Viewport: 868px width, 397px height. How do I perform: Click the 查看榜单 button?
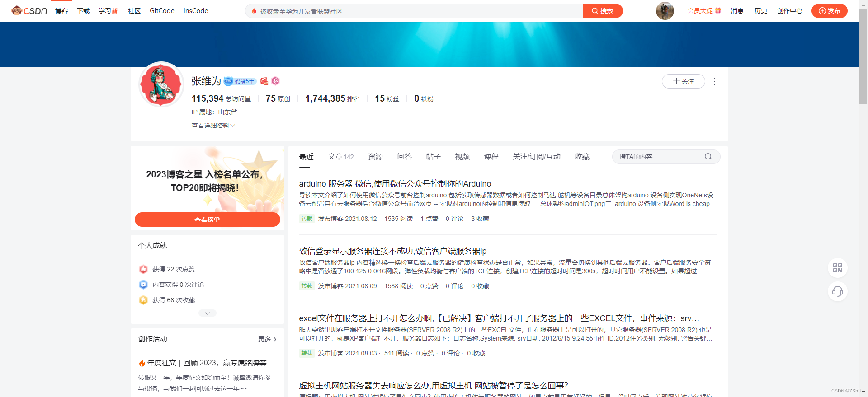(x=208, y=220)
